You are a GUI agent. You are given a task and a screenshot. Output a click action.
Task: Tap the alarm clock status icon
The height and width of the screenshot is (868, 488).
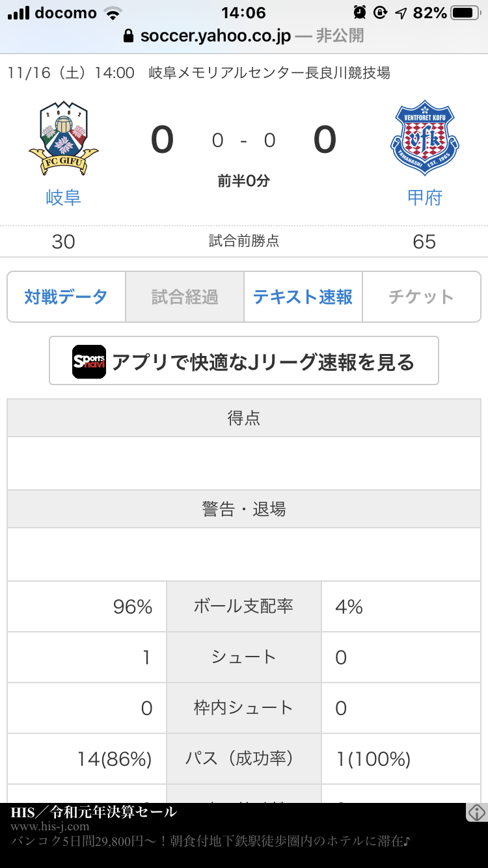pos(359,12)
